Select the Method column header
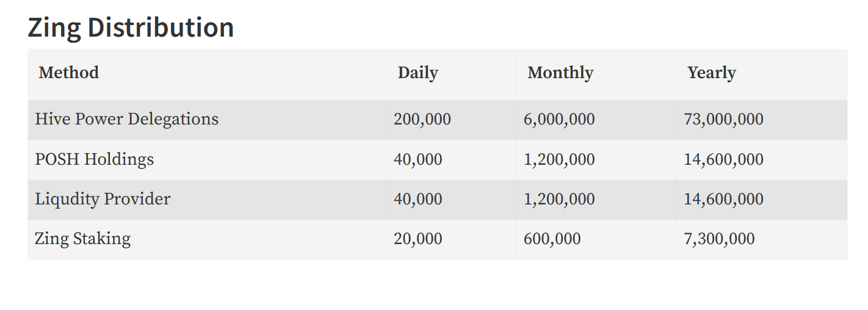868x310 pixels. tap(68, 73)
